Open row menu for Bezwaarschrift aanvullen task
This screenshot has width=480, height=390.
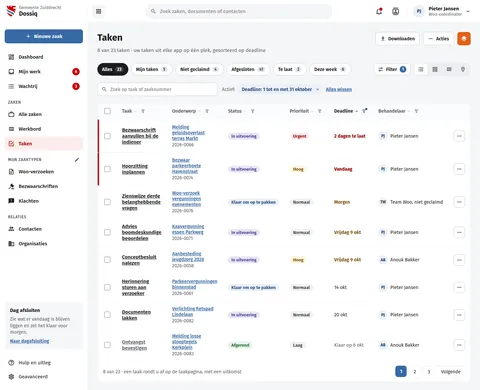pyautogui.click(x=459, y=136)
